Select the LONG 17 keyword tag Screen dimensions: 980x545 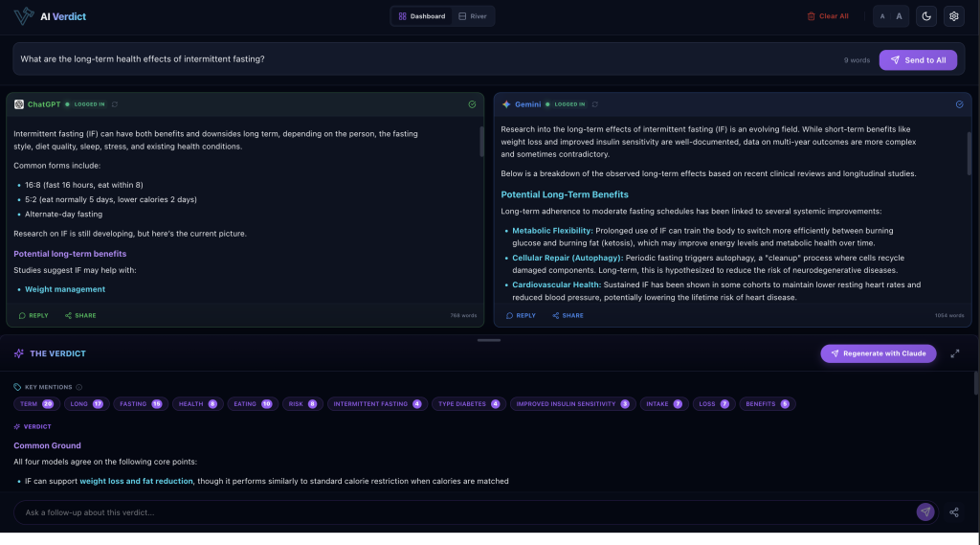[x=86, y=404]
